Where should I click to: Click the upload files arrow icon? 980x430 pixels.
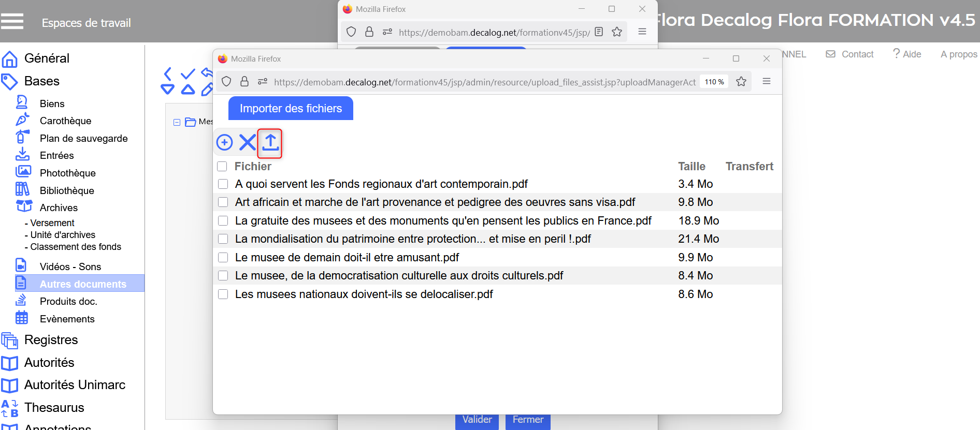coord(270,143)
